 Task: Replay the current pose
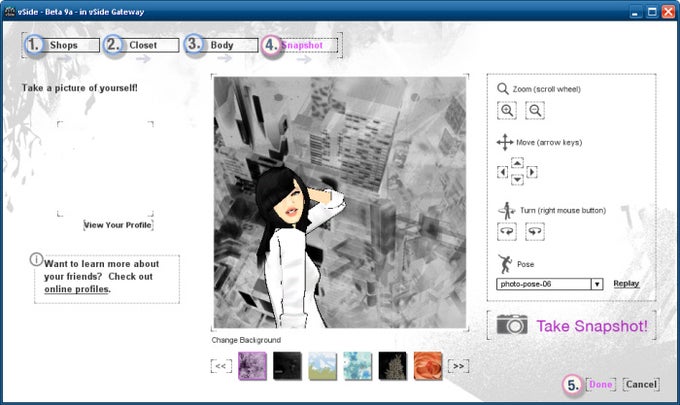pos(626,284)
